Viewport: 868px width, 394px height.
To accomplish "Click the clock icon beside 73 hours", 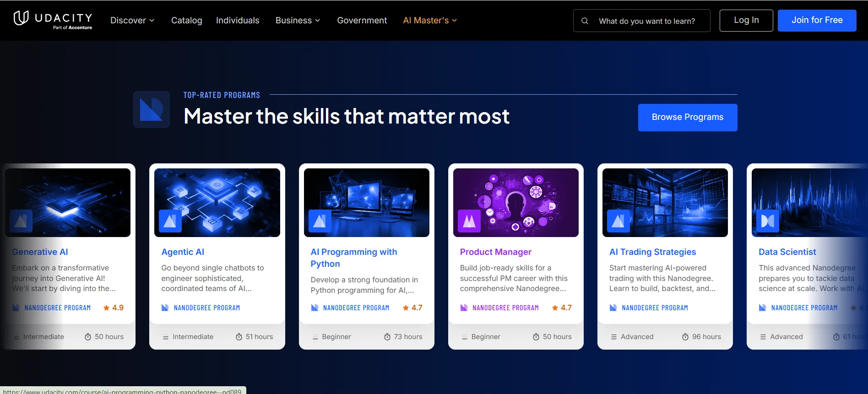I will pos(387,337).
